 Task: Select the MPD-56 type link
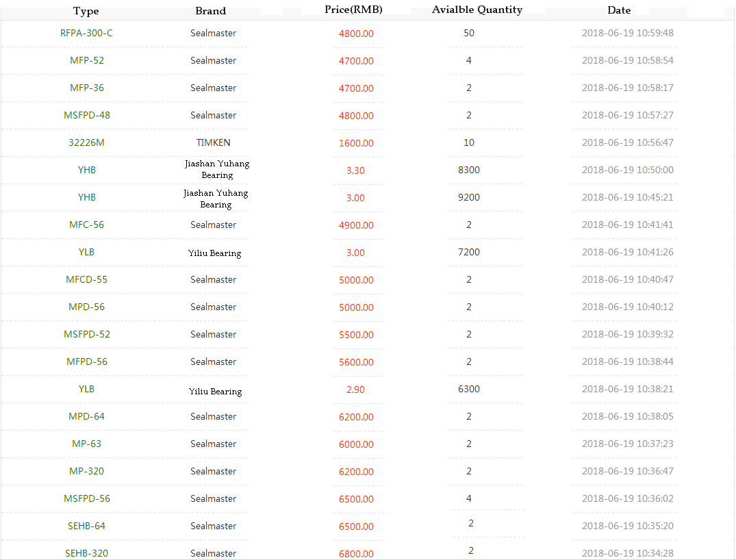87,307
